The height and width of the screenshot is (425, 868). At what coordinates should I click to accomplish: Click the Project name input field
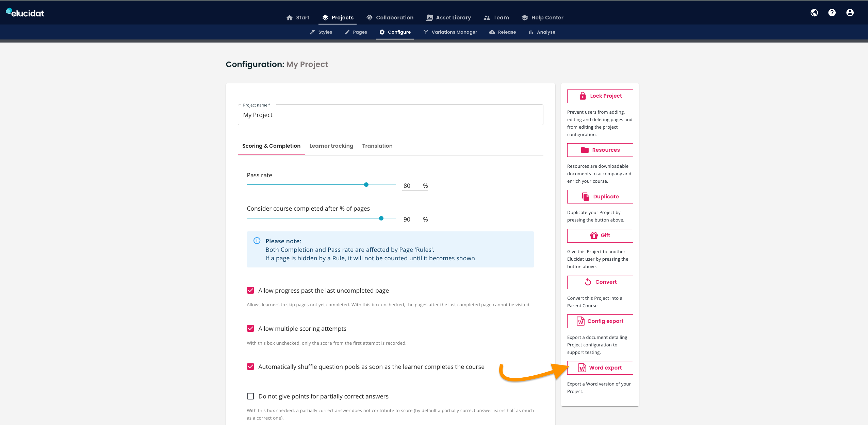pos(390,115)
